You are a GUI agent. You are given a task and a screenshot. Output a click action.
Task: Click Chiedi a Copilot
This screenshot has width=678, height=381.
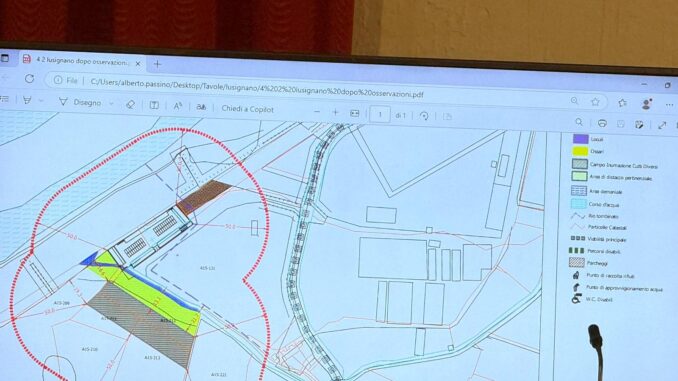(x=247, y=109)
